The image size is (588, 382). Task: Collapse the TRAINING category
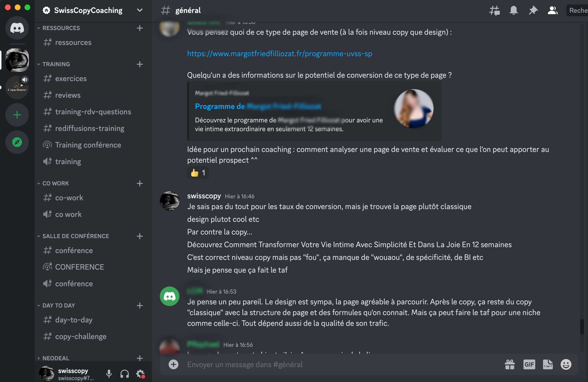pyautogui.click(x=56, y=64)
